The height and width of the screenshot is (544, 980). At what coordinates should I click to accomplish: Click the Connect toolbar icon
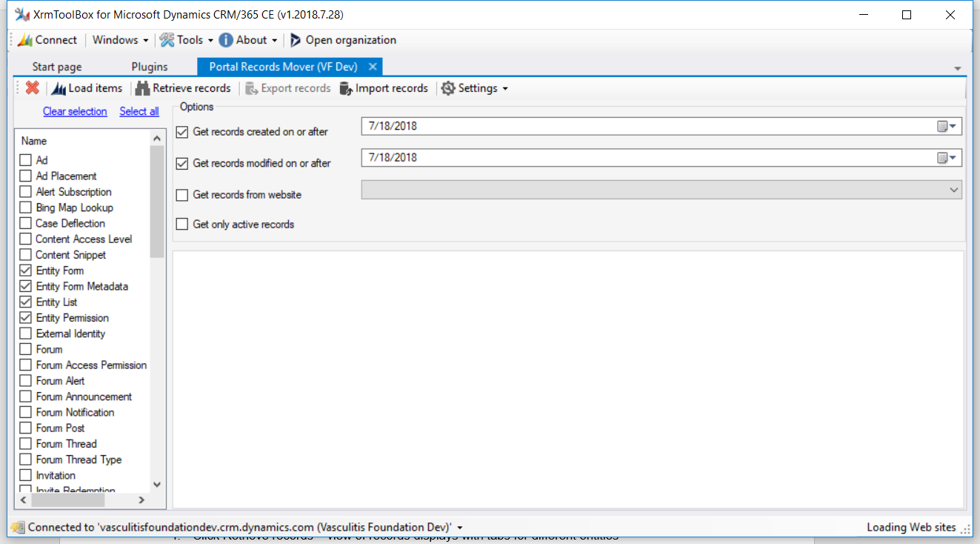pos(24,40)
